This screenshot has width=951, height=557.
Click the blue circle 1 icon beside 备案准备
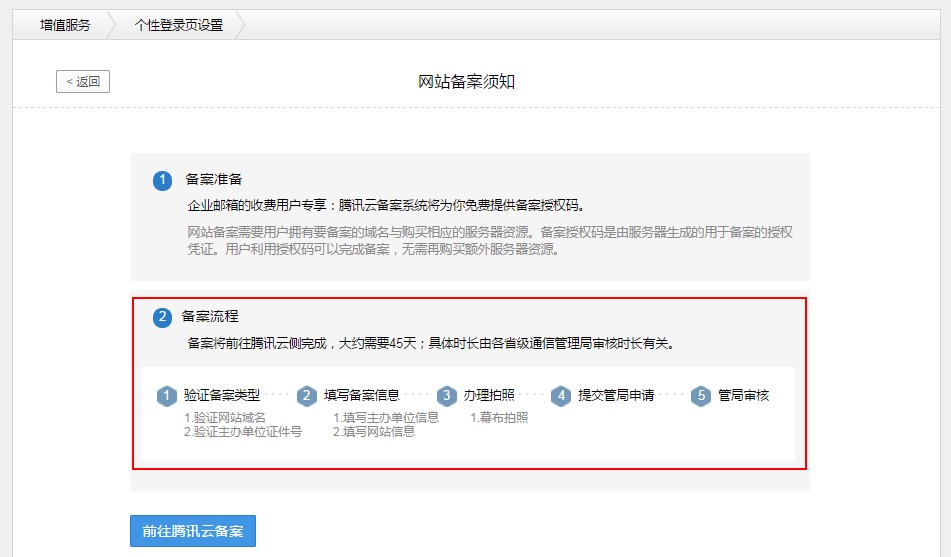163,181
